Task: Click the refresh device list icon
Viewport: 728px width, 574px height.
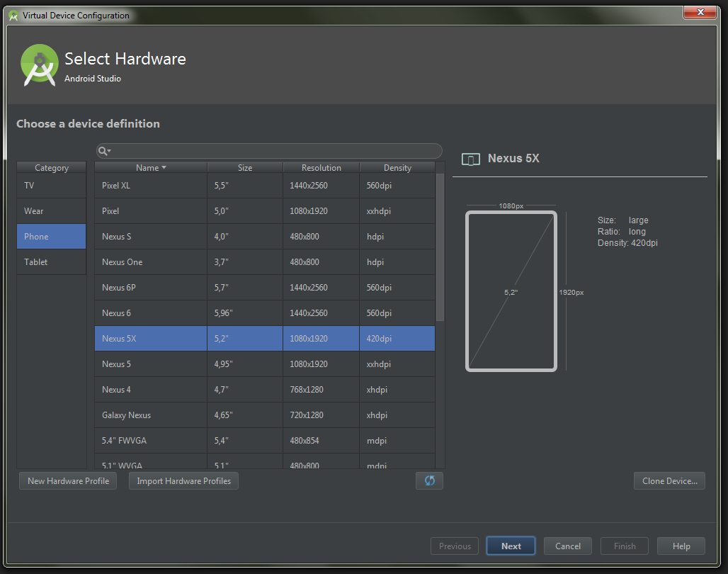Action: [x=429, y=480]
